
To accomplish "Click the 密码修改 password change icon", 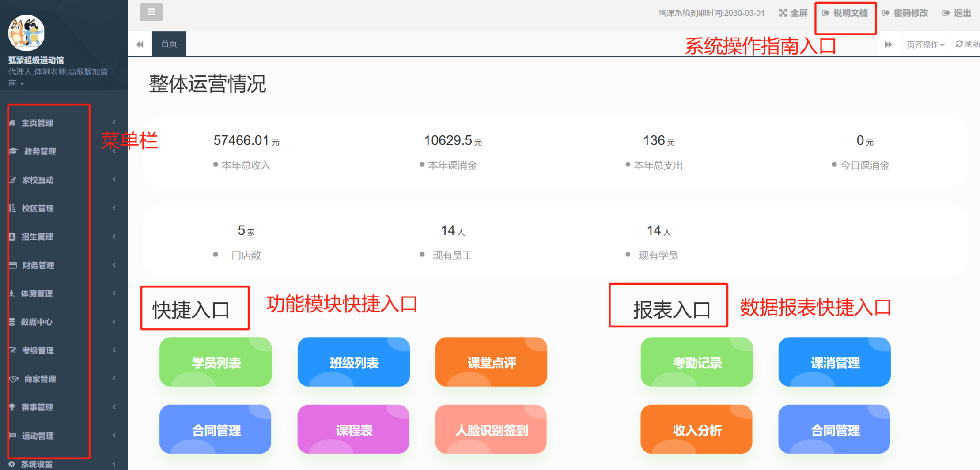I will coord(886,13).
